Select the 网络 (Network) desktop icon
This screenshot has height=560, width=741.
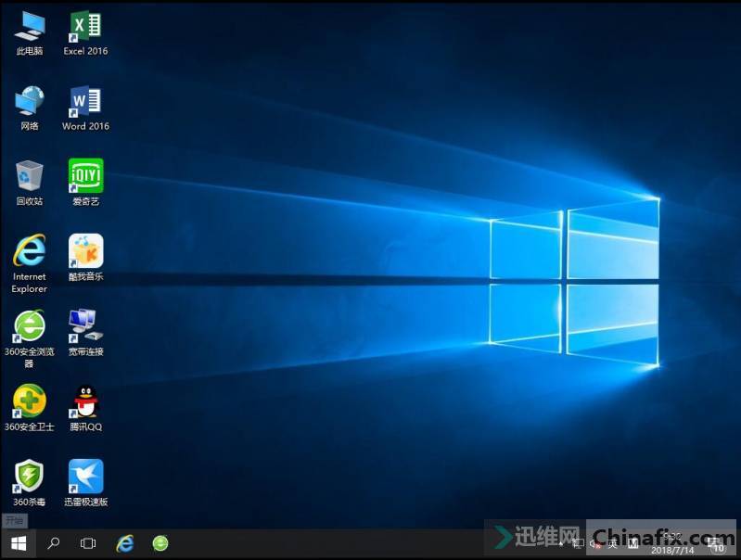click(30, 108)
